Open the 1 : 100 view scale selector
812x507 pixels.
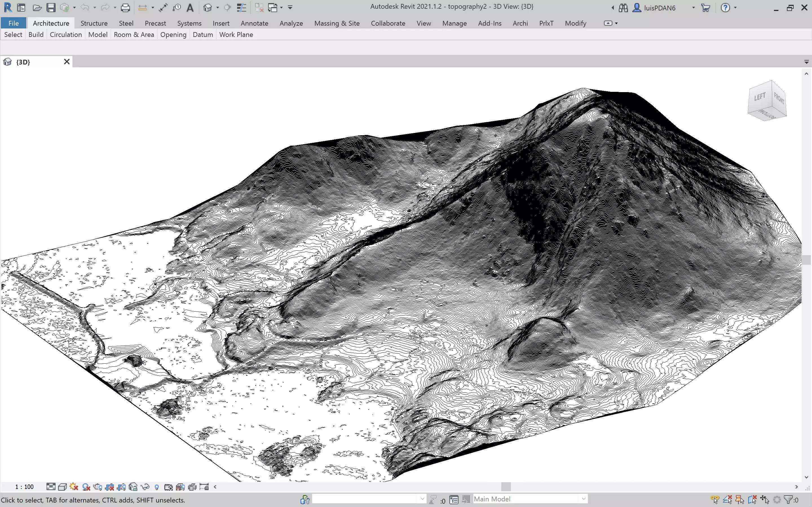[x=24, y=487]
